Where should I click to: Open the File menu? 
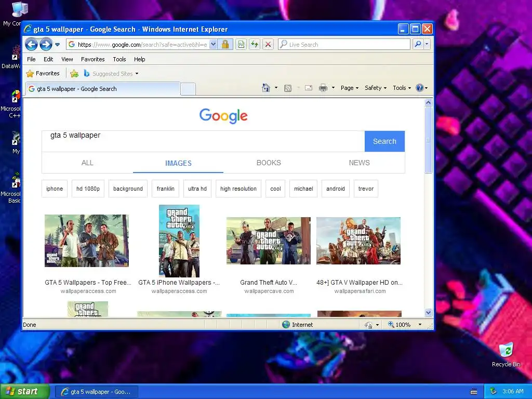[x=31, y=59]
